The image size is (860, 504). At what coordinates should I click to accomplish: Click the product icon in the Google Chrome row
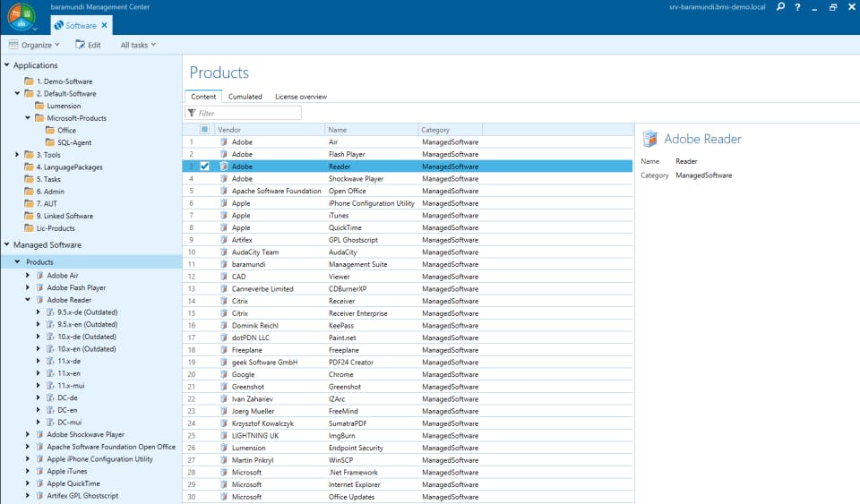(x=224, y=374)
